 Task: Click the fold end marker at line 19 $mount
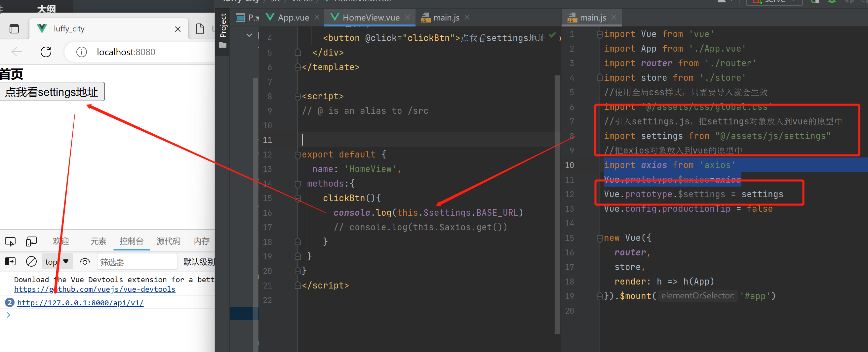600,296
